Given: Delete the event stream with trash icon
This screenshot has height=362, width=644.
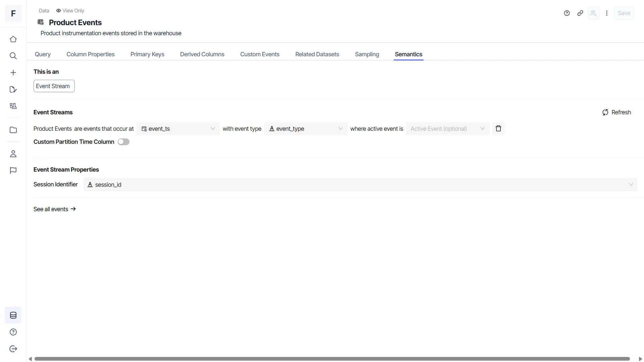Looking at the screenshot, I should click(x=498, y=129).
